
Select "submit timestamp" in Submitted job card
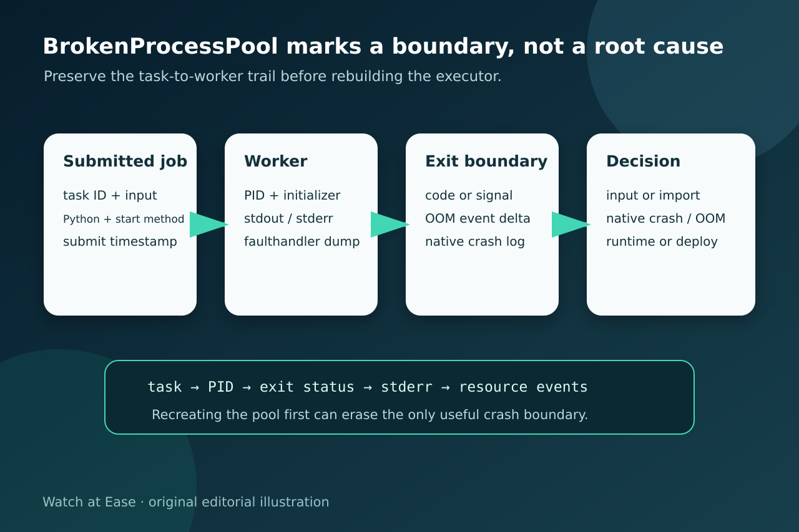tap(120, 242)
